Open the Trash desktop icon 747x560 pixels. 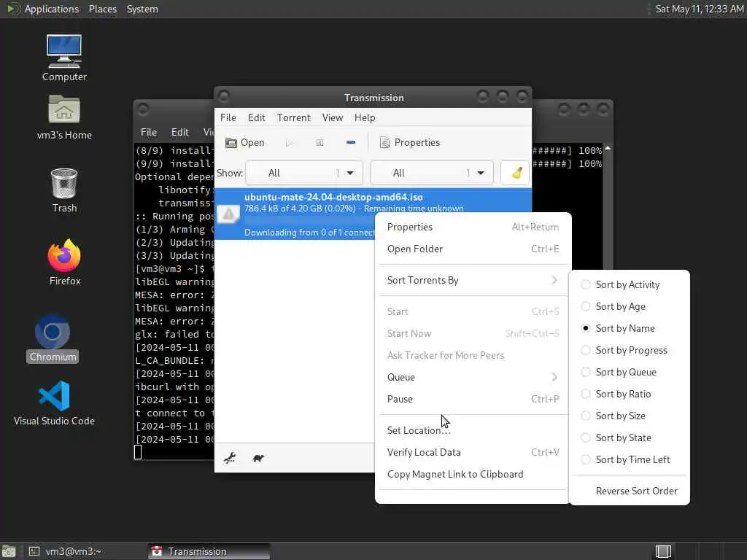[x=64, y=190]
